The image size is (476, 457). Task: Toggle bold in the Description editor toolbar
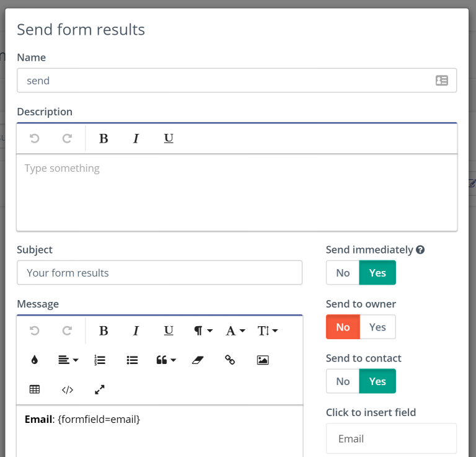tap(104, 138)
